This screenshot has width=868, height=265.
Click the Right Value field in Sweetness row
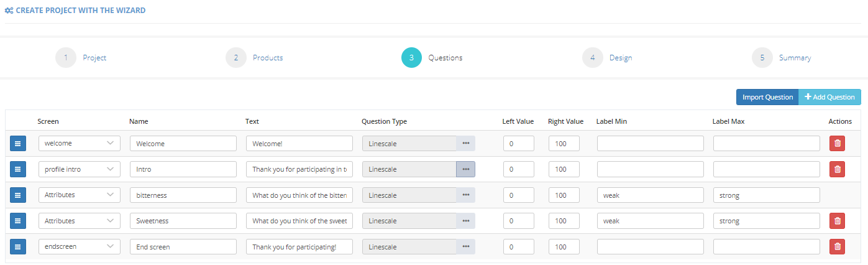(564, 221)
